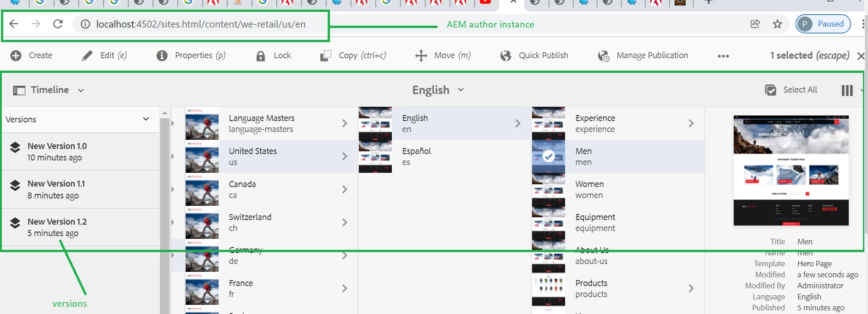The height and width of the screenshot is (314, 868).
Task: Open the Timeline rail dropdown
Action: (x=49, y=90)
